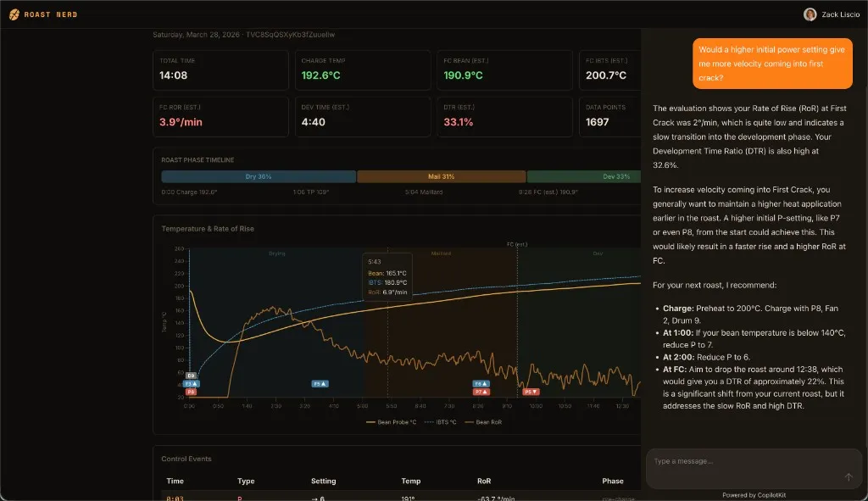
Task: Click the Roast Nerd coffee bean logo
Action: click(14, 14)
